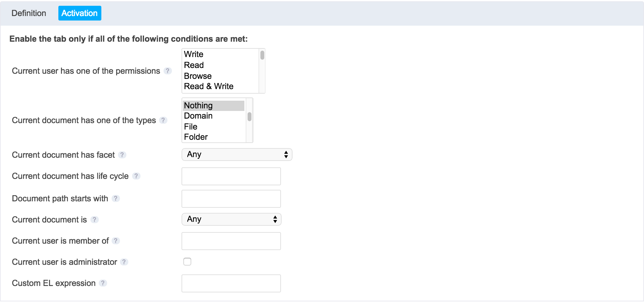644x302 pixels.
Task: Open help icon beside permissions condition
Action: click(167, 71)
